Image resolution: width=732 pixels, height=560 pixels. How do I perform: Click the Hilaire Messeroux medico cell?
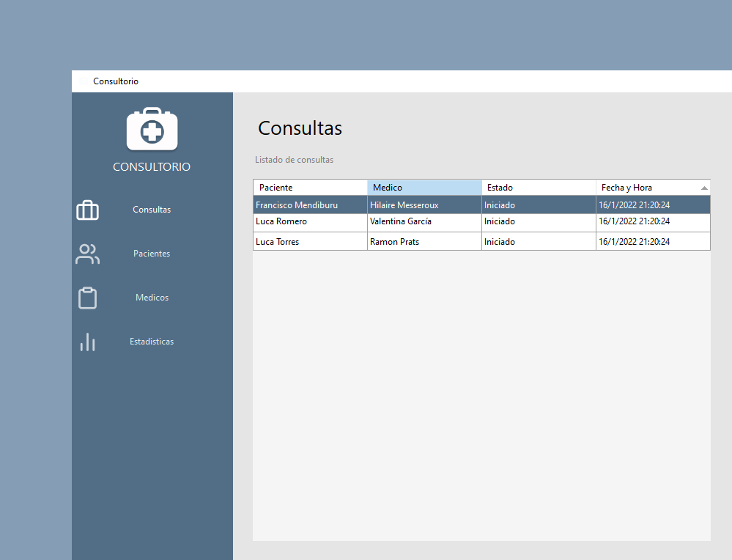tap(404, 205)
